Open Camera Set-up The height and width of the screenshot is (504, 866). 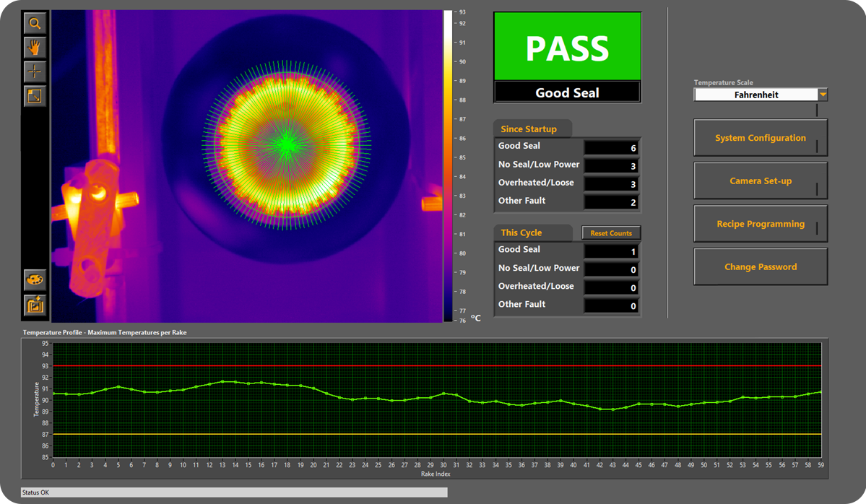[760, 181]
